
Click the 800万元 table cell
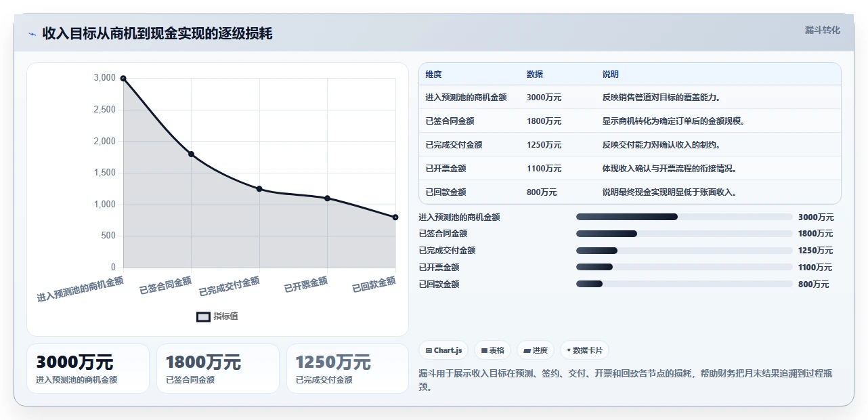542,192
